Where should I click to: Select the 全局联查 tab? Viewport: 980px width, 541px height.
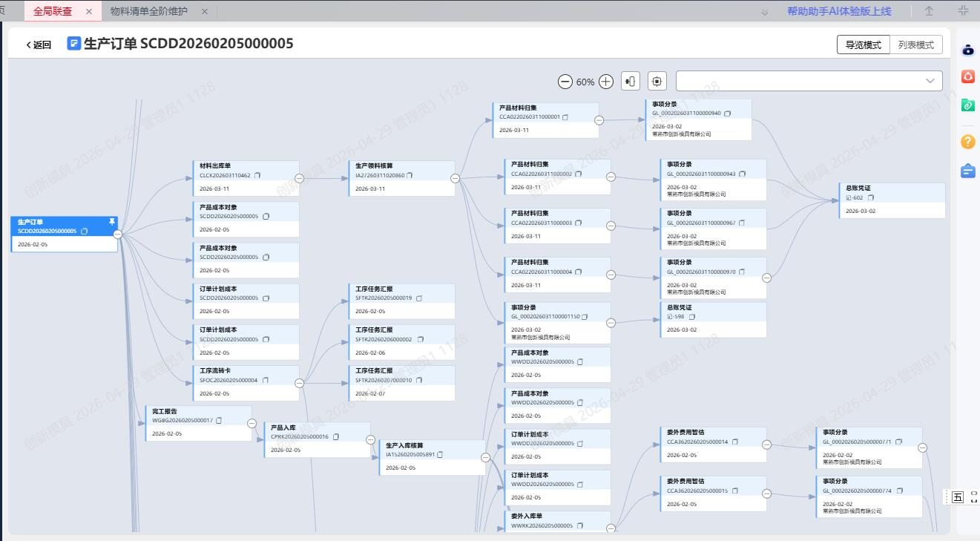(53, 11)
